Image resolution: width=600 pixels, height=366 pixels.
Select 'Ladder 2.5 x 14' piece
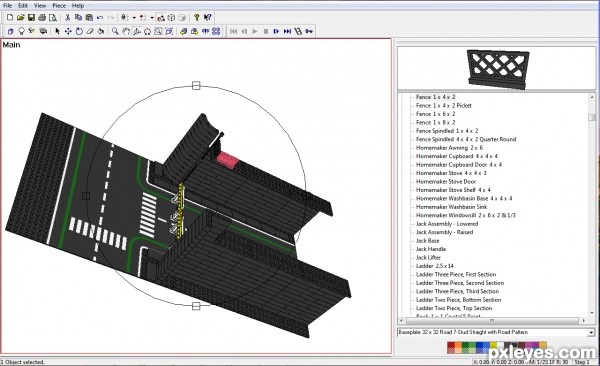[x=435, y=266]
